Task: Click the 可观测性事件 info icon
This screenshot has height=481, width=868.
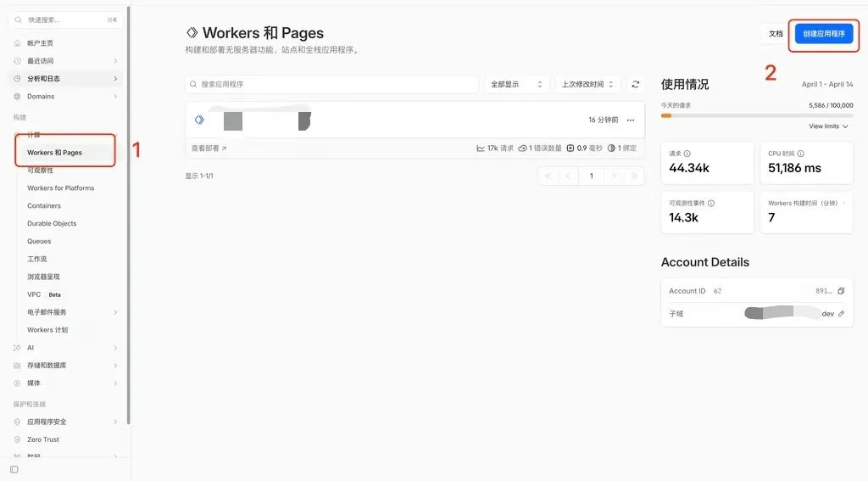Action: click(x=711, y=204)
